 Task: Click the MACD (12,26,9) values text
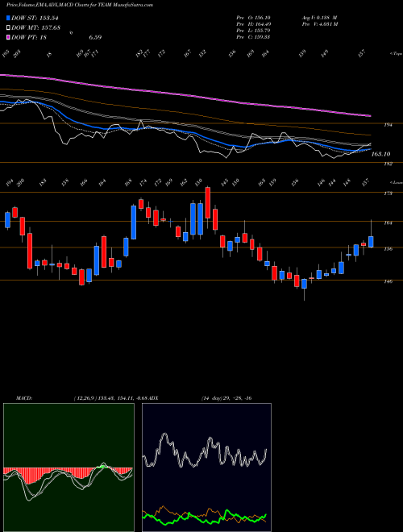[x=110, y=398]
